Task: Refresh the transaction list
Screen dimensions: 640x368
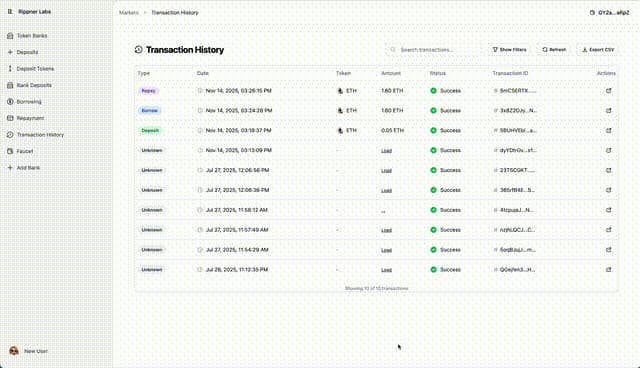Action: (x=554, y=50)
